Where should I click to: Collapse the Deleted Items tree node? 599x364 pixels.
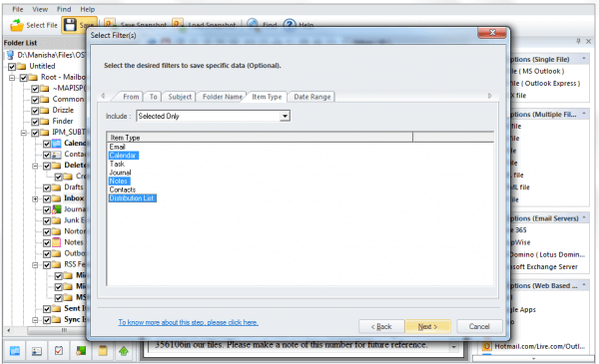click(x=35, y=166)
